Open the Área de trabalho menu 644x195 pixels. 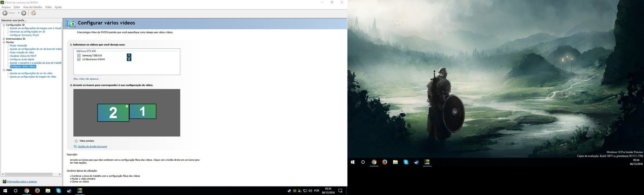[33, 7]
